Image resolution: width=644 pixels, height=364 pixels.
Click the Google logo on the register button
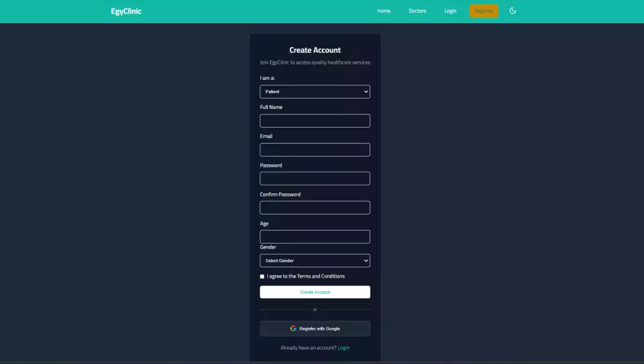[x=293, y=329]
